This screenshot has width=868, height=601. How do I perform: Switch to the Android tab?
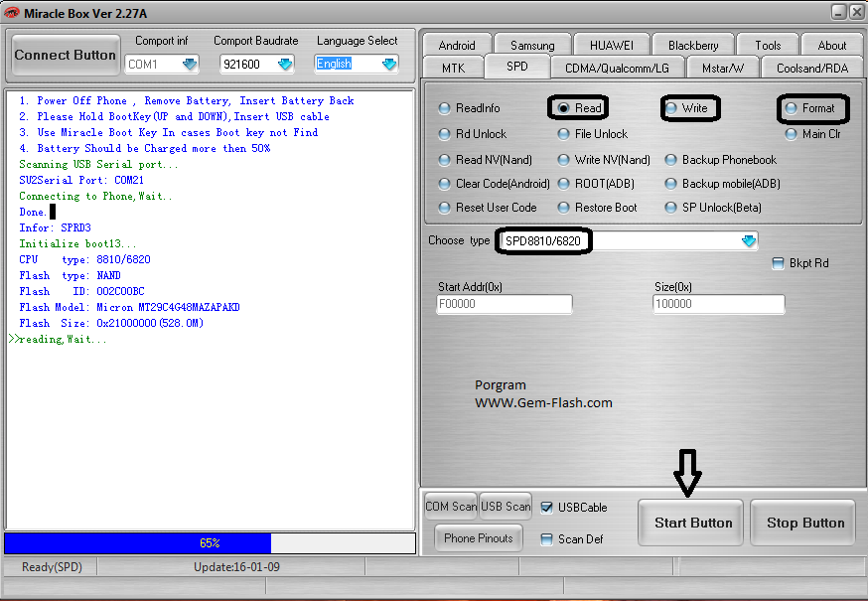click(x=457, y=46)
